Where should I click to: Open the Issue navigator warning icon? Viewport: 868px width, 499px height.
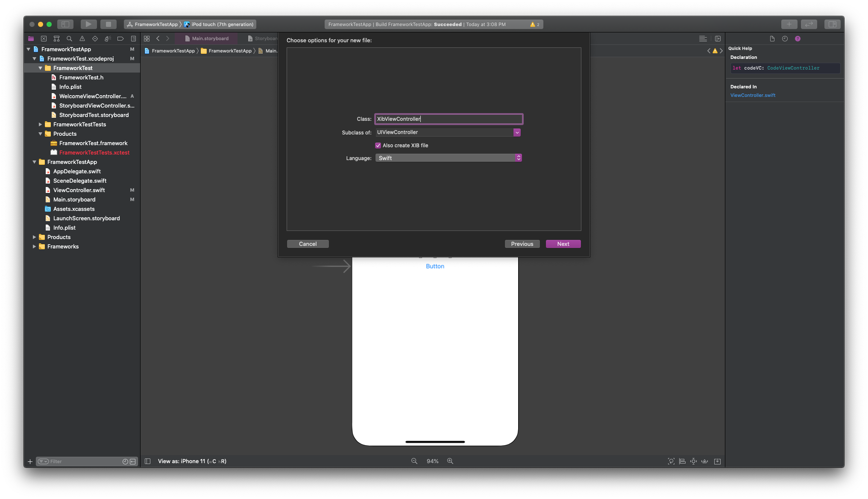pyautogui.click(x=82, y=38)
